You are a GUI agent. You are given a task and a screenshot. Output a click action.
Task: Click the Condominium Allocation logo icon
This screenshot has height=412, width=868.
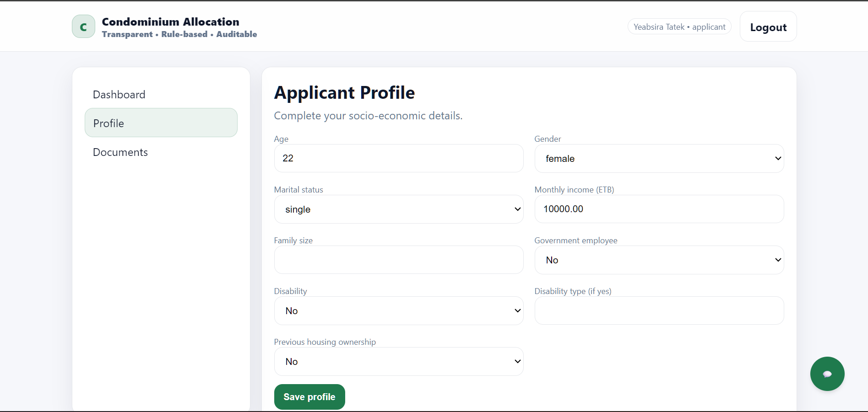pyautogui.click(x=83, y=26)
